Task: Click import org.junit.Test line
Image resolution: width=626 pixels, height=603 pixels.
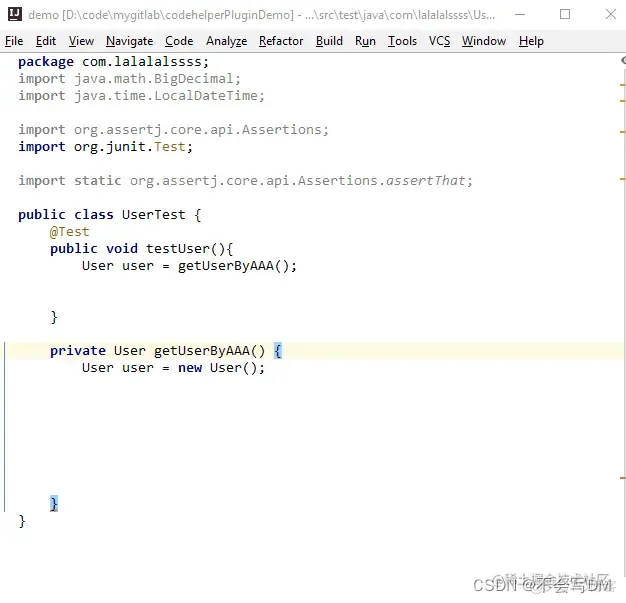Action: pyautogui.click(x=105, y=147)
